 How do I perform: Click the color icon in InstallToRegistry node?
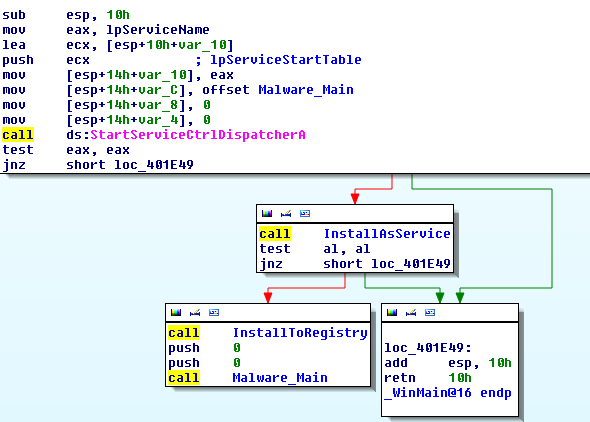click(176, 313)
